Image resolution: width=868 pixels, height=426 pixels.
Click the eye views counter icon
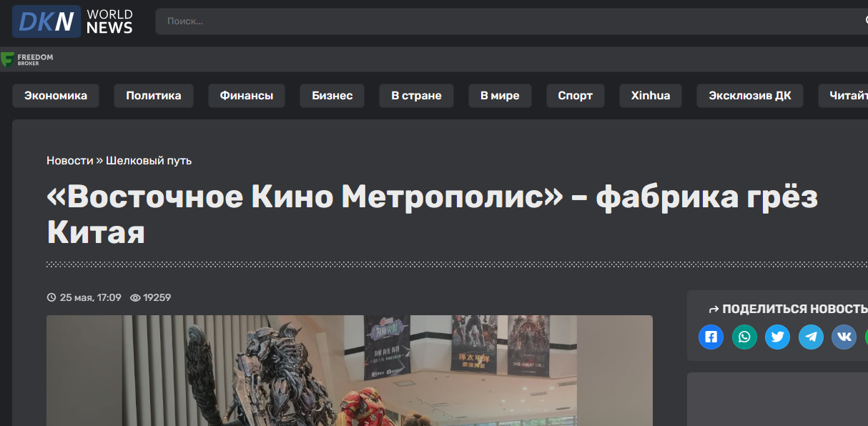135,297
